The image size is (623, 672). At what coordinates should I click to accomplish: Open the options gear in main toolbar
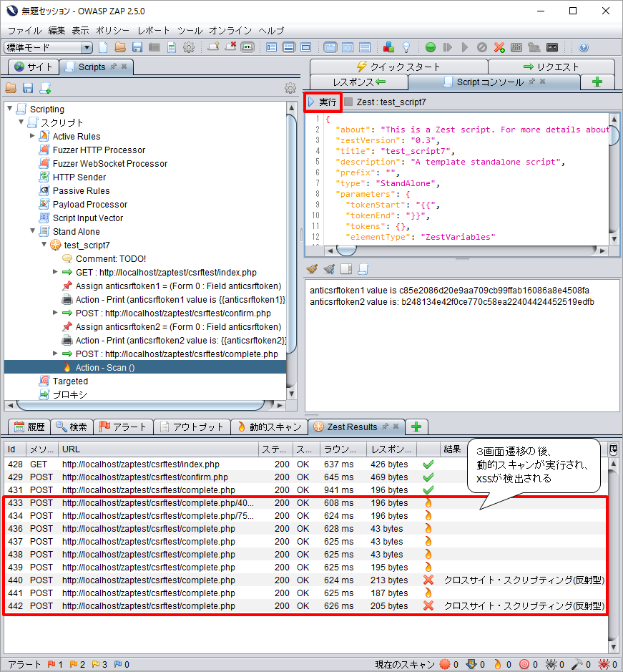pyautogui.click(x=189, y=47)
